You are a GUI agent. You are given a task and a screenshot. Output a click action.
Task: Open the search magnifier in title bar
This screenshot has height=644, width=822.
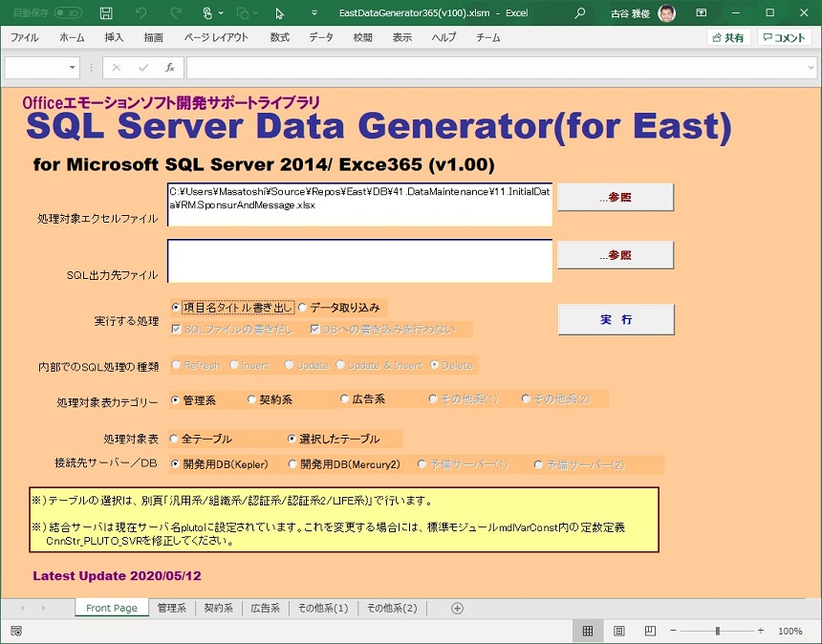click(x=580, y=13)
